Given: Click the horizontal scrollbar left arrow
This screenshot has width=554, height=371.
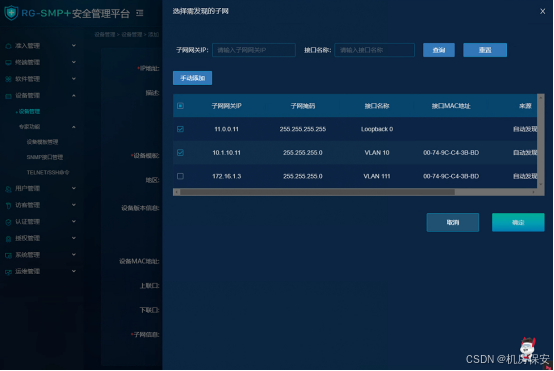Looking at the screenshot, I should point(177,192).
